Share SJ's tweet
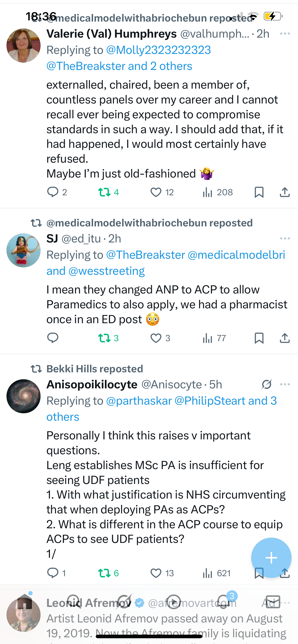Image resolution: width=298 pixels, height=644 pixels. click(x=285, y=338)
